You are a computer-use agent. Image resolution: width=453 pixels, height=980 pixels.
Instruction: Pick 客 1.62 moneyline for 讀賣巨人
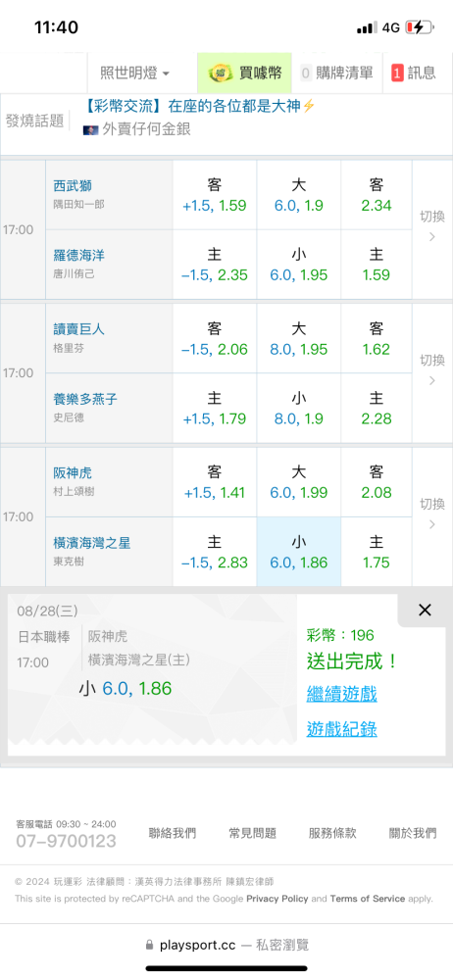(377, 339)
